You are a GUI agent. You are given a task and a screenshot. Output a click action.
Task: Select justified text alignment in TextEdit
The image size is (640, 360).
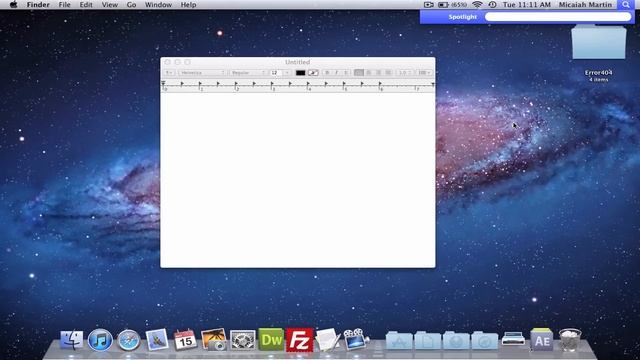(x=388, y=73)
